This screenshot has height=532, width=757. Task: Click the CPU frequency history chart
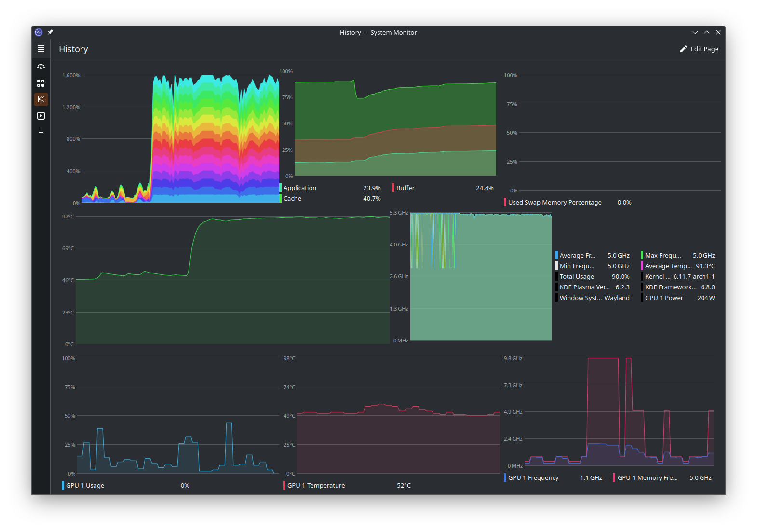[481, 276]
